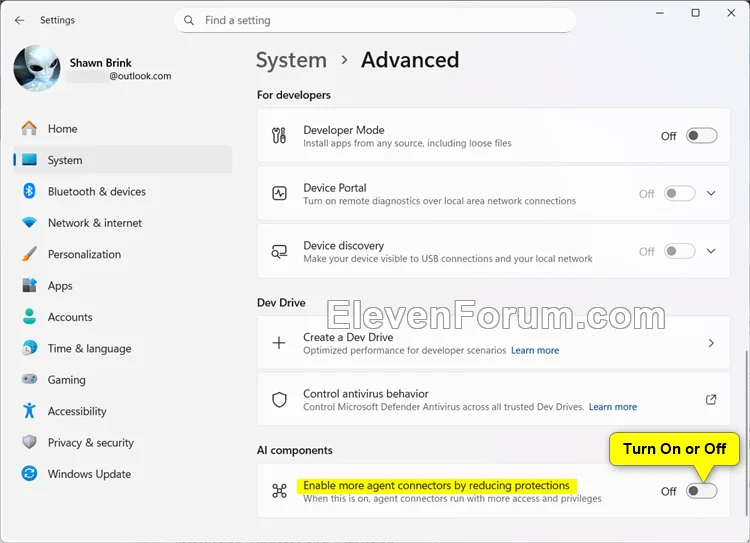
Task: Select System in sidebar
Action: [123, 160]
